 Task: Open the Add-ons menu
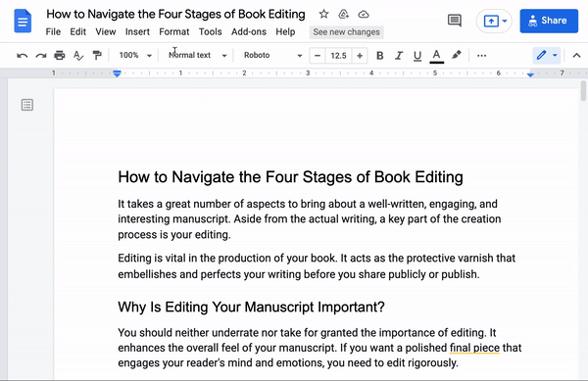pos(249,32)
